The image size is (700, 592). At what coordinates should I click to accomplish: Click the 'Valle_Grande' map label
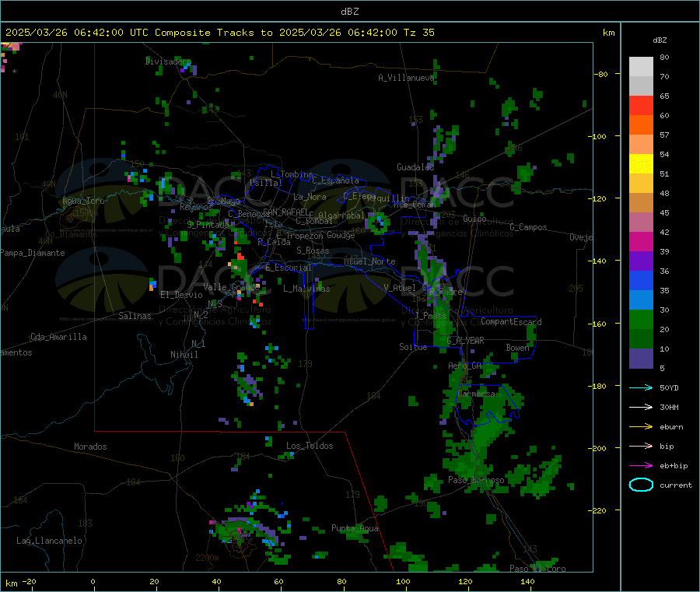231,286
